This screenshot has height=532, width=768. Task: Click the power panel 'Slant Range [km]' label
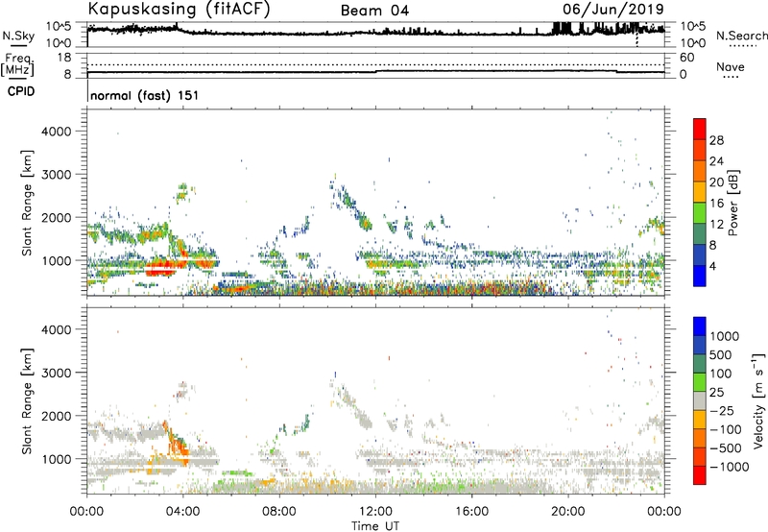(27, 203)
